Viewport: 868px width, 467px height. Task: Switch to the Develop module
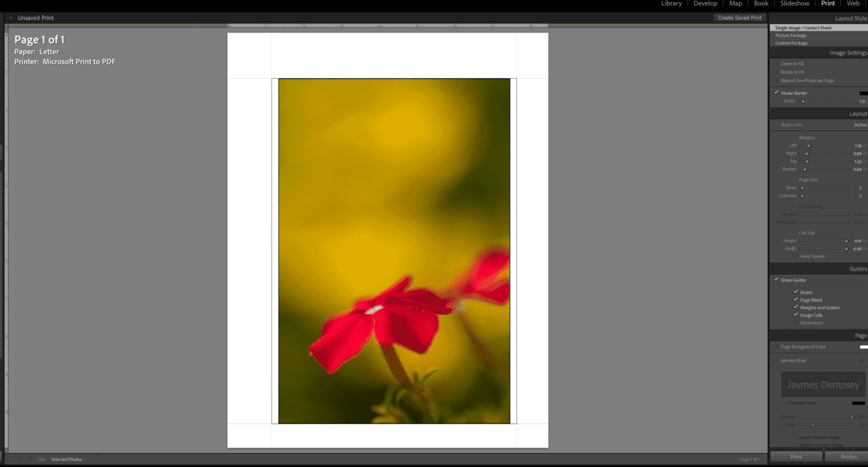[x=705, y=3]
